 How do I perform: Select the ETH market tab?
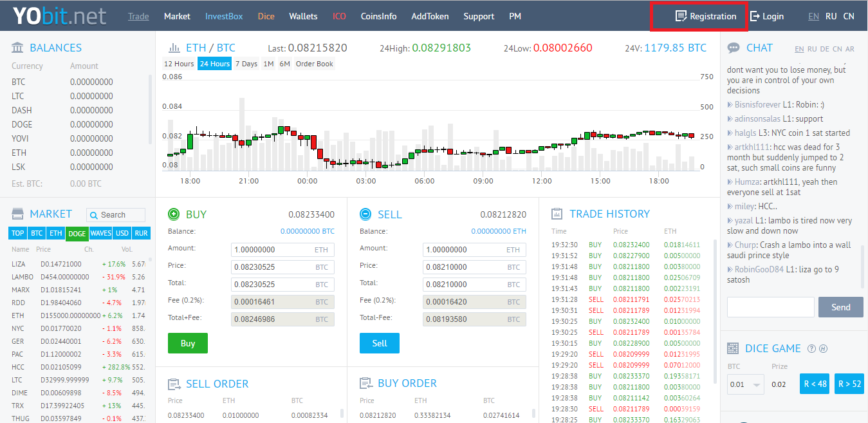coord(56,234)
